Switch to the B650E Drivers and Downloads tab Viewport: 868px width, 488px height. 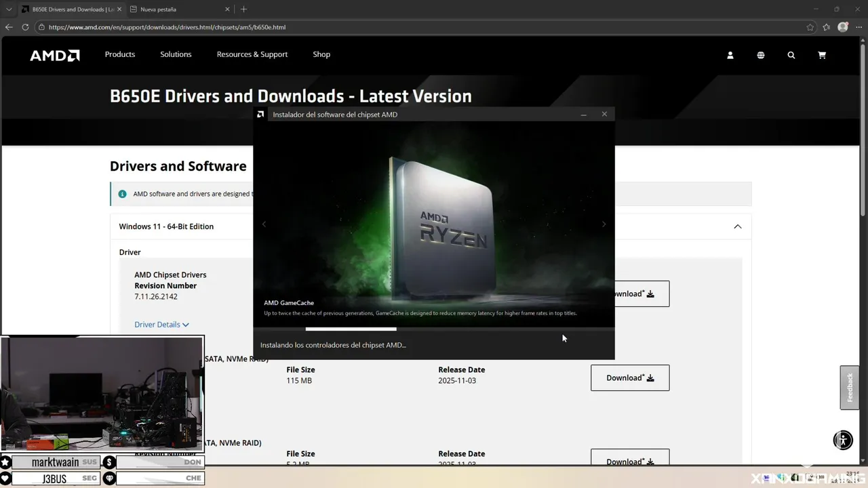71,9
